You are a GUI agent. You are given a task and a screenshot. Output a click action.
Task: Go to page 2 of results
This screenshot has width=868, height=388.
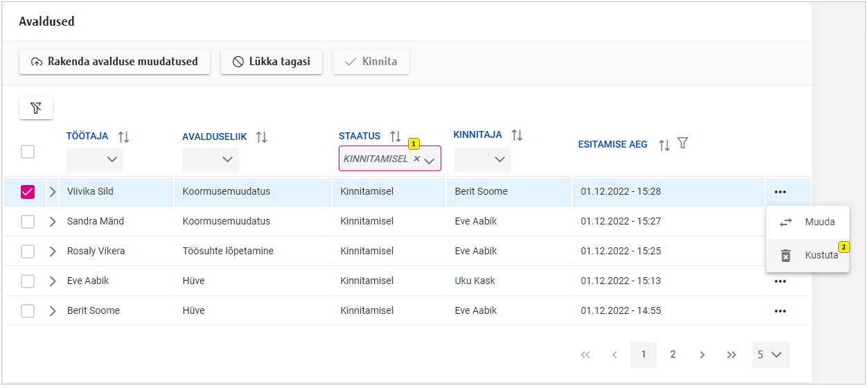(673, 355)
